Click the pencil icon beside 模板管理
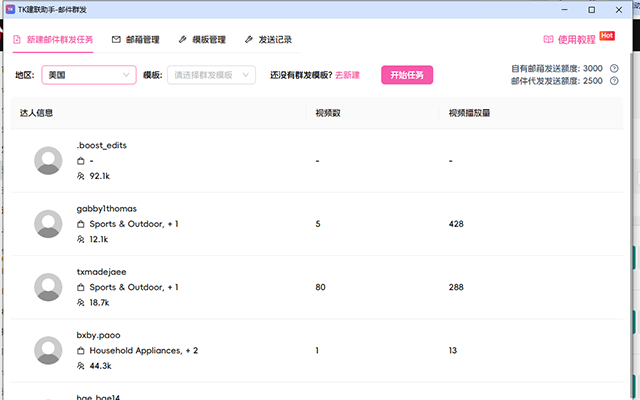This screenshot has height=400, width=640. (x=182, y=40)
